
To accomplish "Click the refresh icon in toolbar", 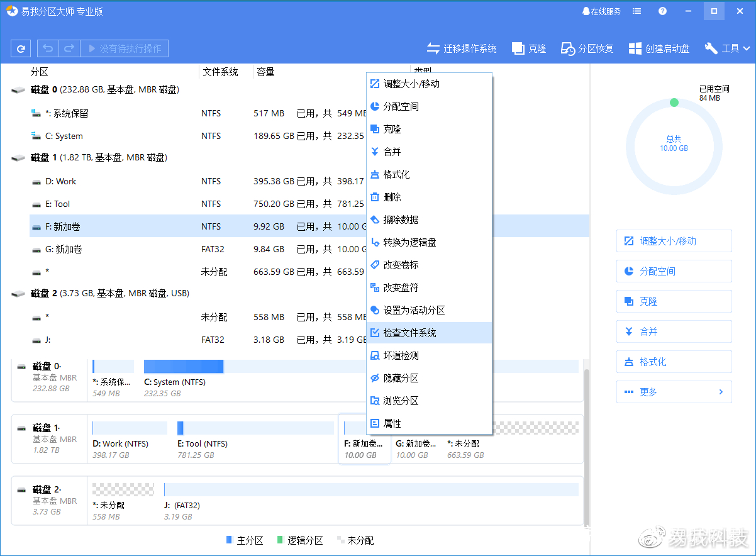I will click(21, 48).
